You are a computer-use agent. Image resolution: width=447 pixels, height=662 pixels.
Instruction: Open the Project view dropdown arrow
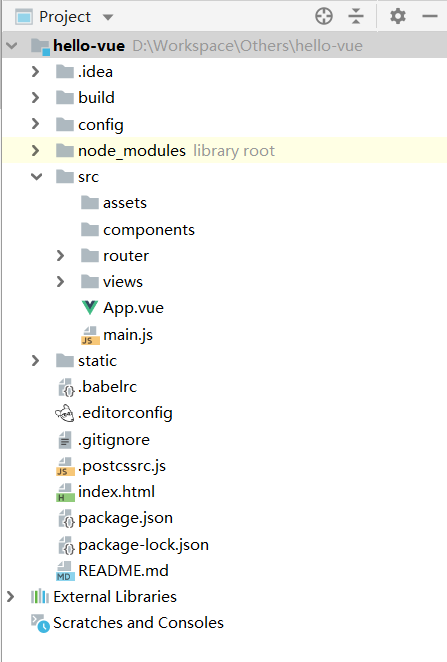(108, 17)
